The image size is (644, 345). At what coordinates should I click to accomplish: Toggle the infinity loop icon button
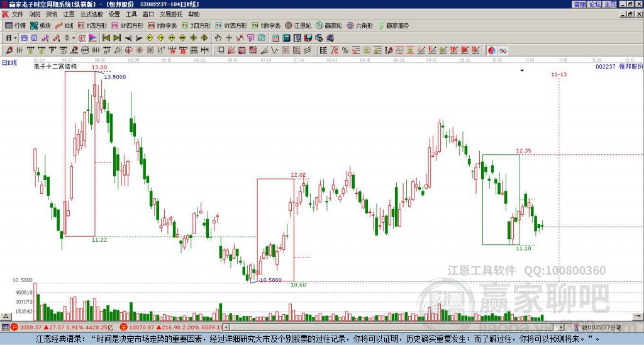pos(502,50)
